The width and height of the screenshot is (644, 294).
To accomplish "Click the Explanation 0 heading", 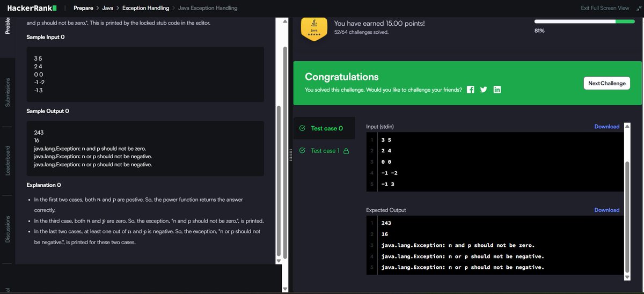I will [44, 185].
